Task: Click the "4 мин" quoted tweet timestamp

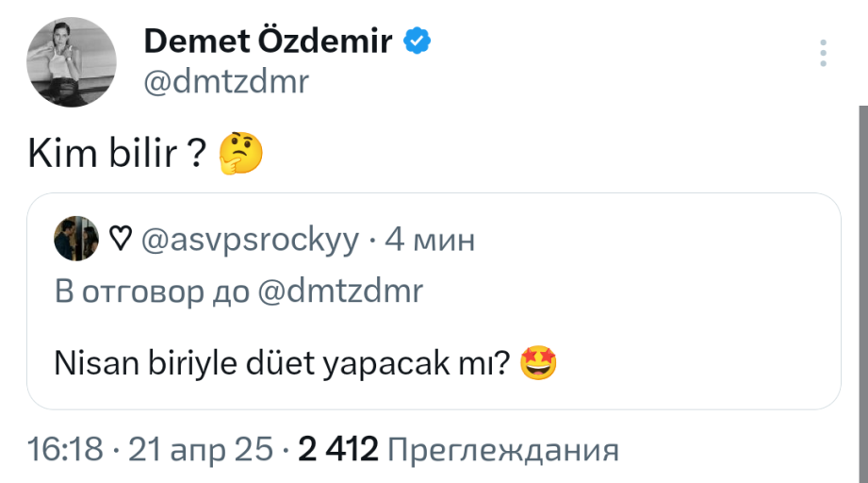Action: pyautogui.click(x=431, y=240)
